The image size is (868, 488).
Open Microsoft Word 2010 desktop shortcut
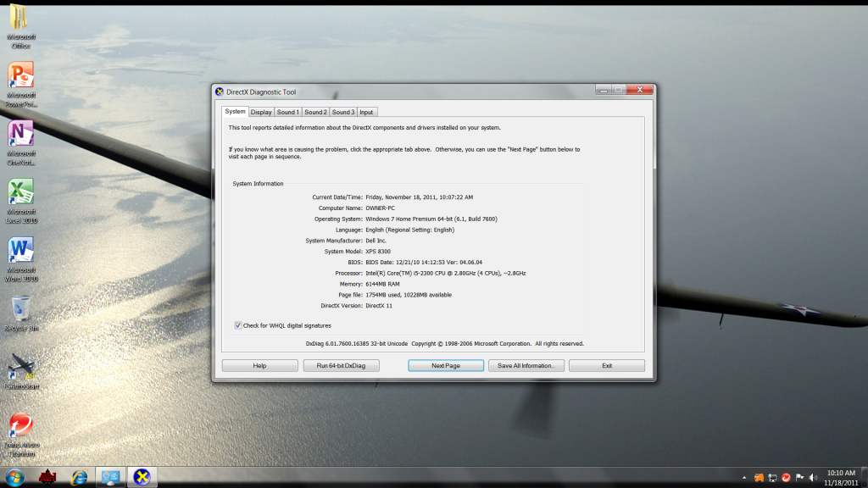pos(21,259)
